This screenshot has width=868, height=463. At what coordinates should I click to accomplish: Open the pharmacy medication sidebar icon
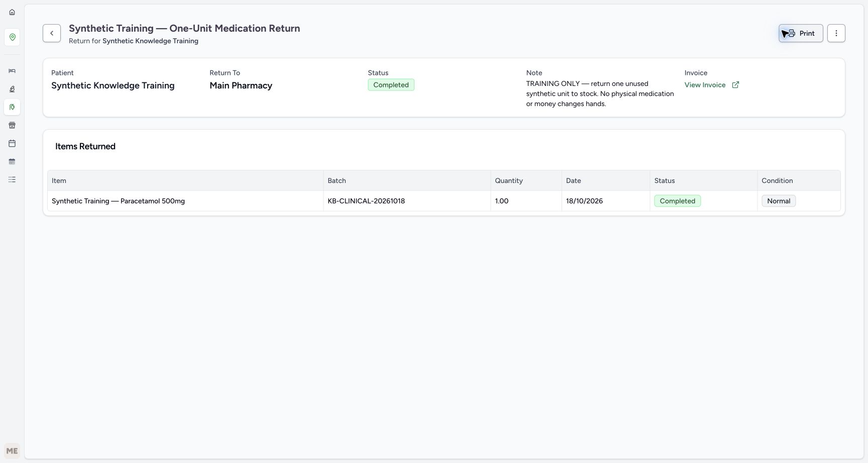click(x=12, y=107)
